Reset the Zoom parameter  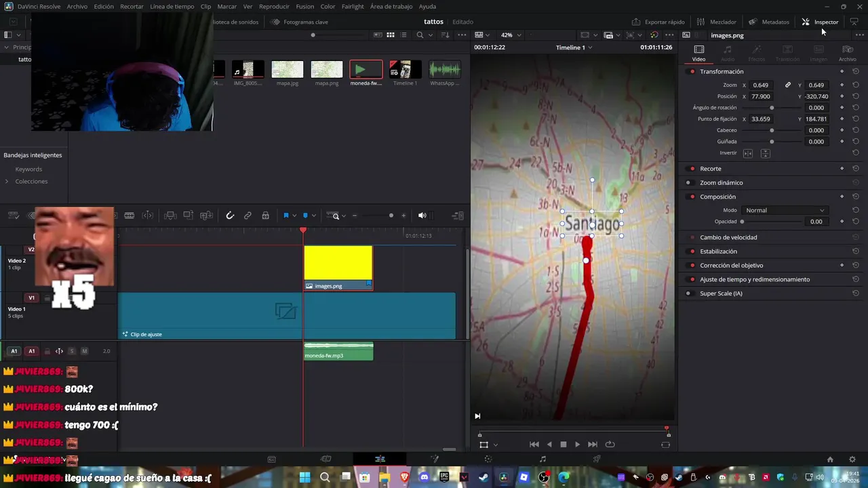point(856,85)
